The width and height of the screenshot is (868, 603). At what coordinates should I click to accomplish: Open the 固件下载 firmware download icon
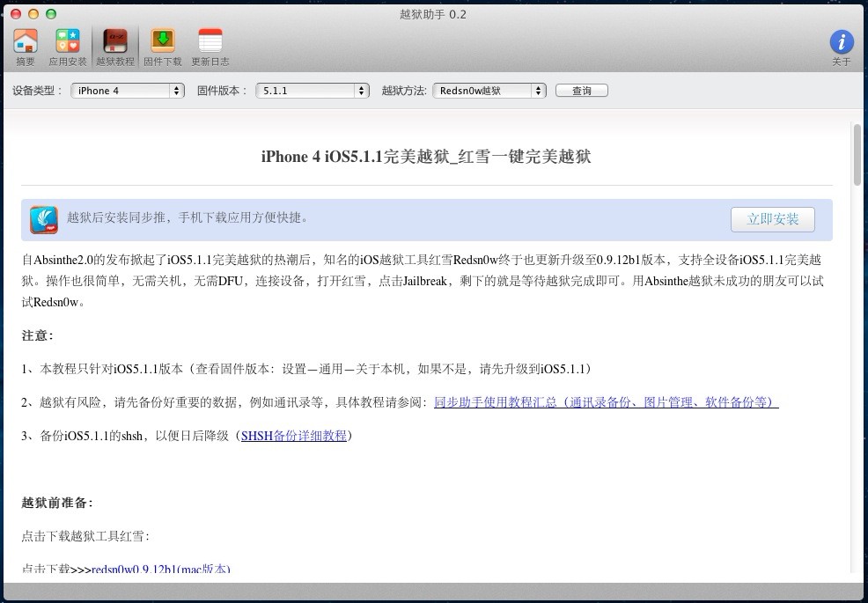click(163, 47)
